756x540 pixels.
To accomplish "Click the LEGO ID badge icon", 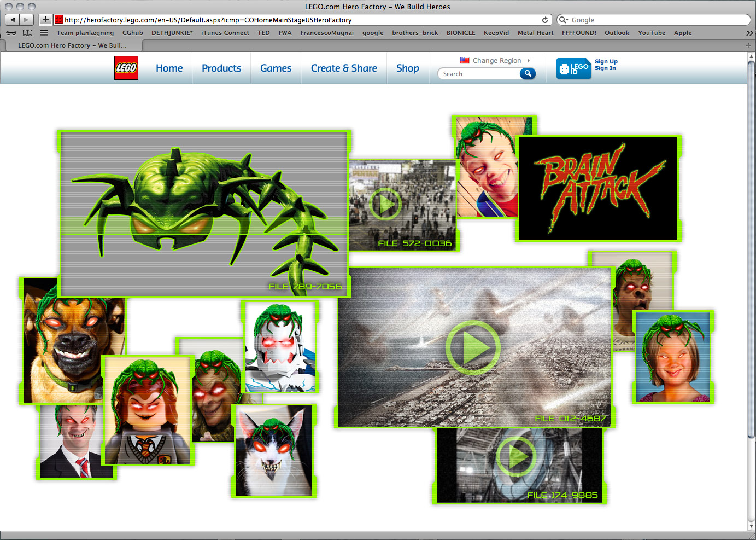I will tap(573, 68).
